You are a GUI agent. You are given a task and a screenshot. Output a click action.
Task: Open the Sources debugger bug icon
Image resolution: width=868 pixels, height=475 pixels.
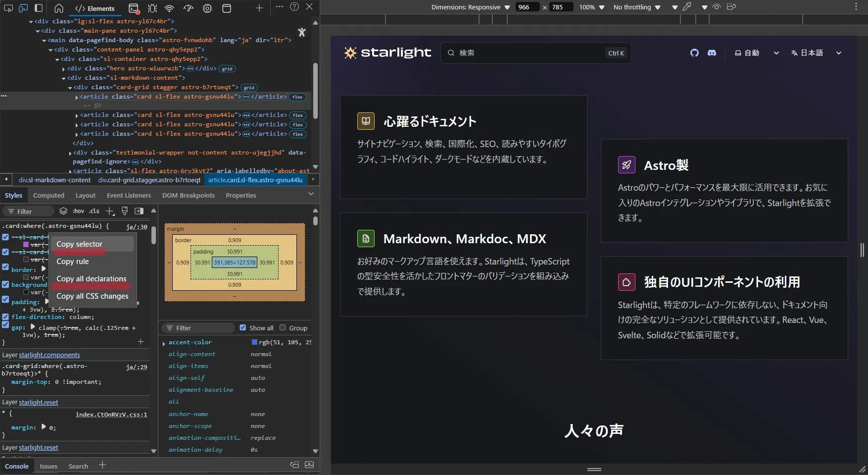coord(152,8)
